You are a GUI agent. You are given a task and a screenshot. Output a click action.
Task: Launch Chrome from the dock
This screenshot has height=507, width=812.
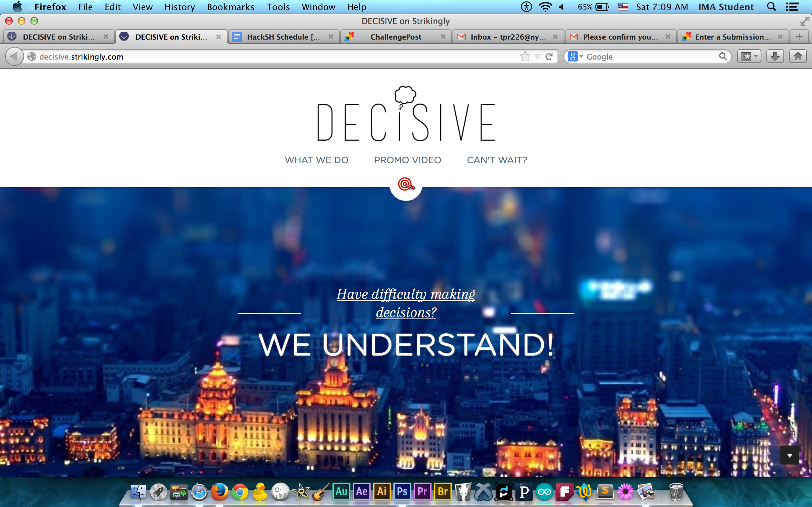(x=240, y=492)
